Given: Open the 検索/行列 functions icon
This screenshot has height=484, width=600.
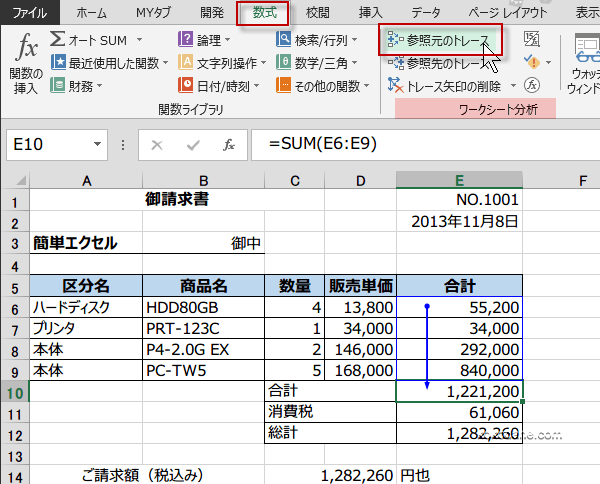Looking at the screenshot, I should pyautogui.click(x=284, y=39).
